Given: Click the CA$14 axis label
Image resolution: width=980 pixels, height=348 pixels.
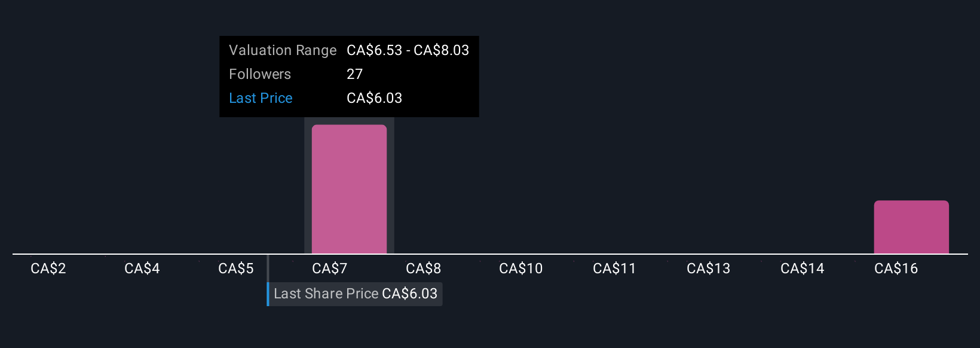Looking at the screenshot, I should pos(803,268).
